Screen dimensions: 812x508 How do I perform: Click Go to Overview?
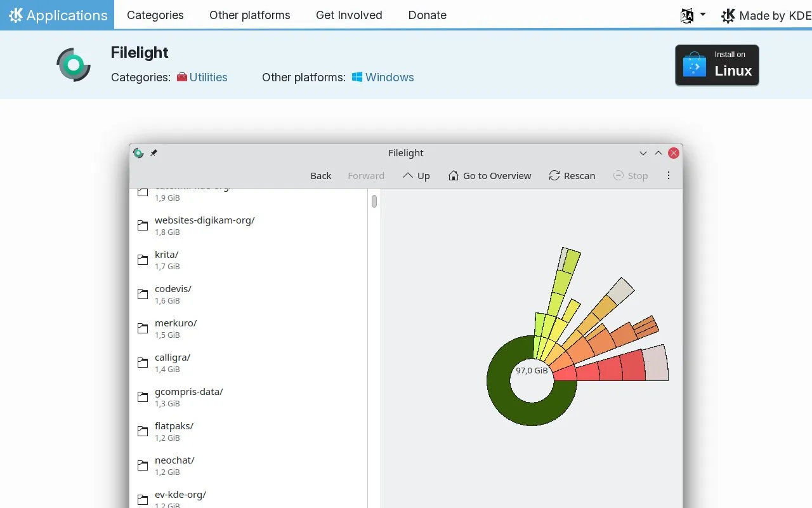pyautogui.click(x=490, y=176)
